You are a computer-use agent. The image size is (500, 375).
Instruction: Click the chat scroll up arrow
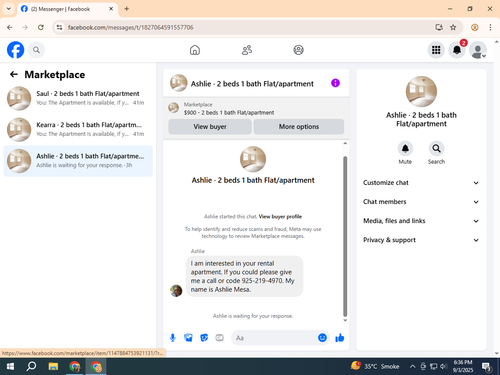tap(345, 143)
